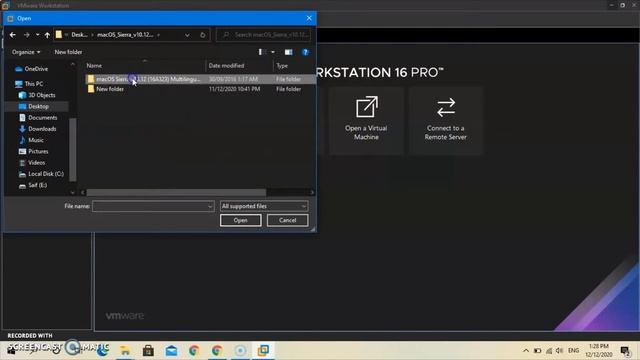Select This PC in navigation pane
The height and width of the screenshot is (360, 640).
[29, 84]
